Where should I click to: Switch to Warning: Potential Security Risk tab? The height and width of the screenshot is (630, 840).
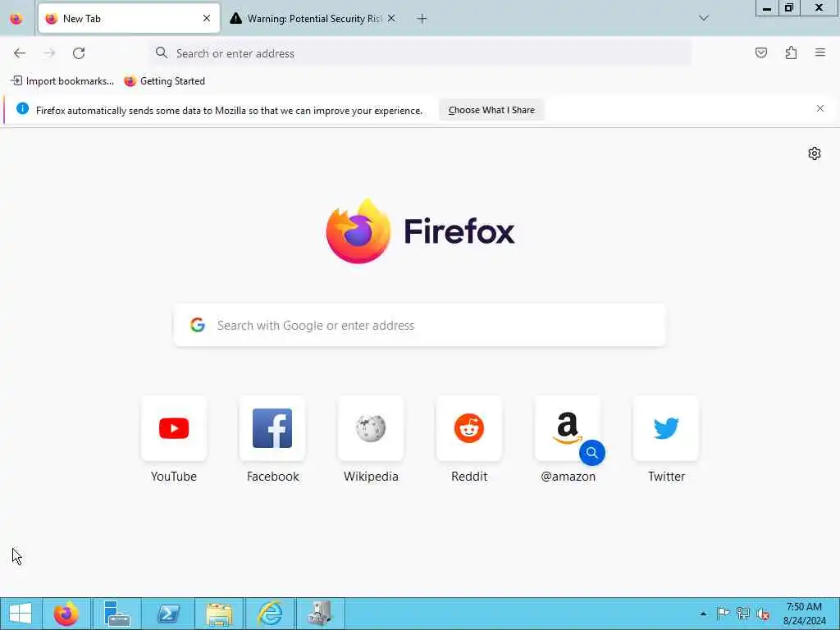coord(313,19)
